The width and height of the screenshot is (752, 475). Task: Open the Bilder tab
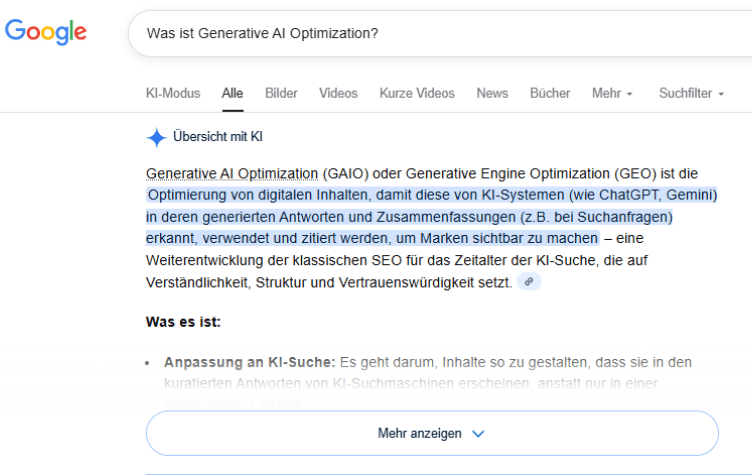pos(281,93)
